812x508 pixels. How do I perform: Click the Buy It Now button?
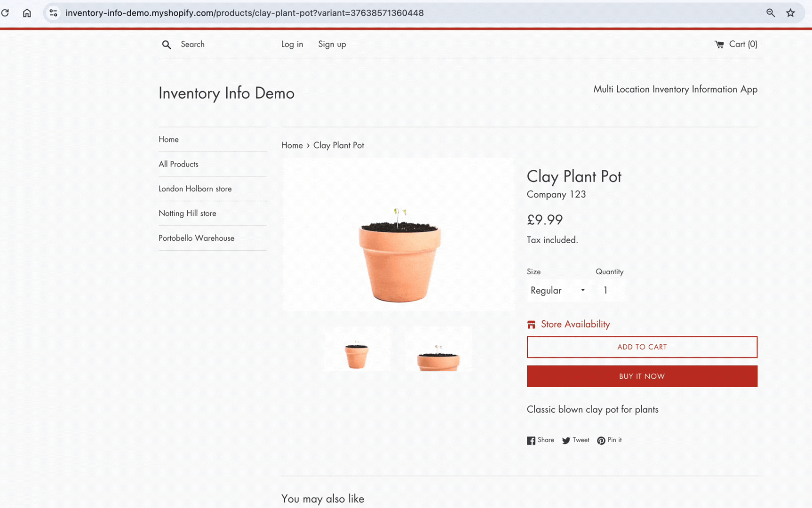point(642,376)
